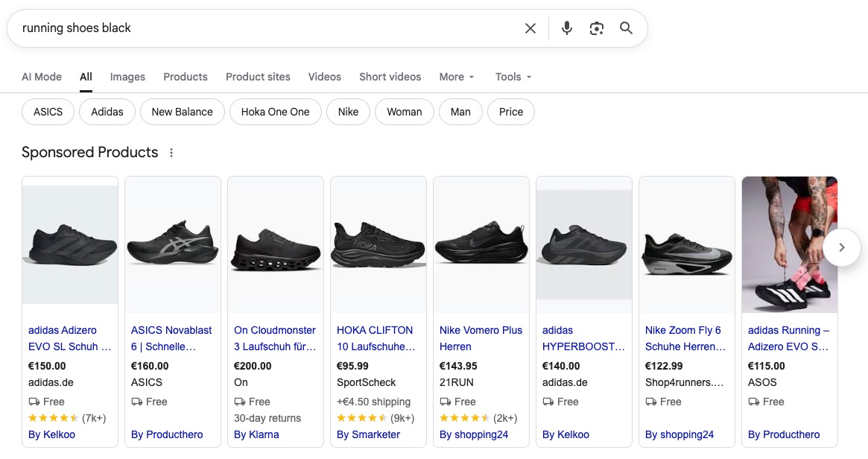The width and height of the screenshot is (868, 459).
Task: Click the 'By Smarketer' link
Action: click(368, 434)
